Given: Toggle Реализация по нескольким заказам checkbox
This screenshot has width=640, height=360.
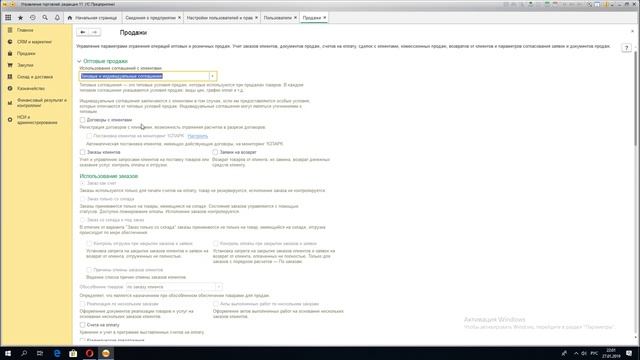Looking at the screenshot, I should click(x=82, y=304).
